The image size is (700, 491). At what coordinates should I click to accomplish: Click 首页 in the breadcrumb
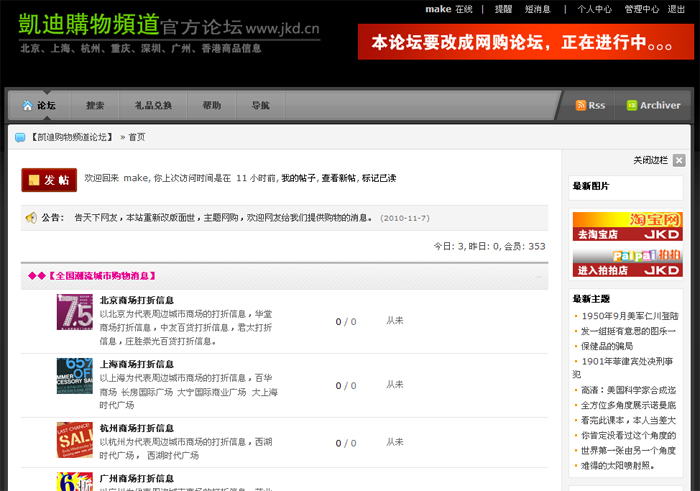[137, 137]
